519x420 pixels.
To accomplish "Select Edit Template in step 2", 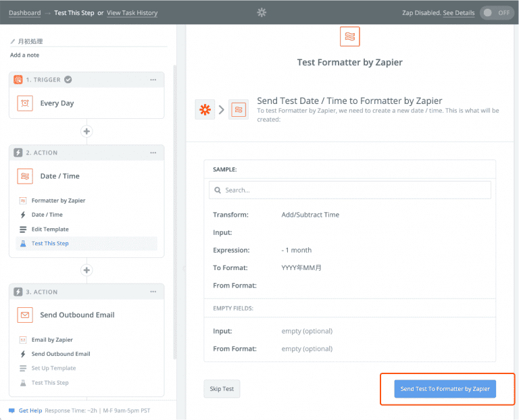I will [x=50, y=230].
